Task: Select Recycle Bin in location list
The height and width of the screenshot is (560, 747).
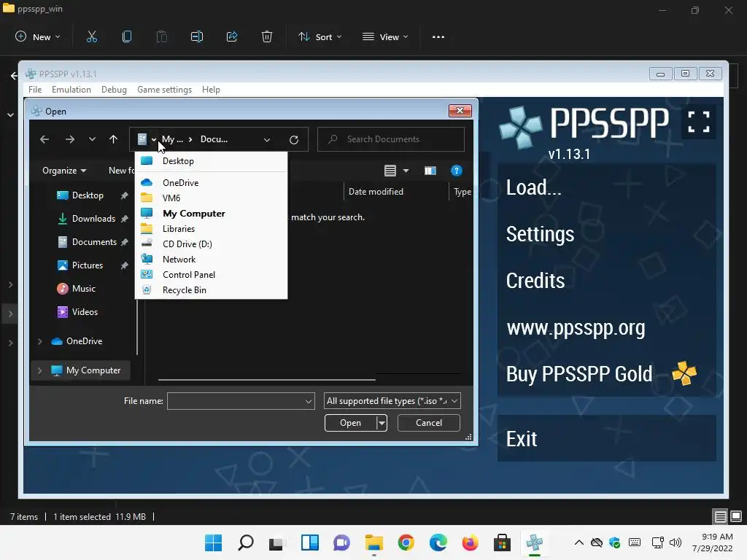Action: pos(211,290)
